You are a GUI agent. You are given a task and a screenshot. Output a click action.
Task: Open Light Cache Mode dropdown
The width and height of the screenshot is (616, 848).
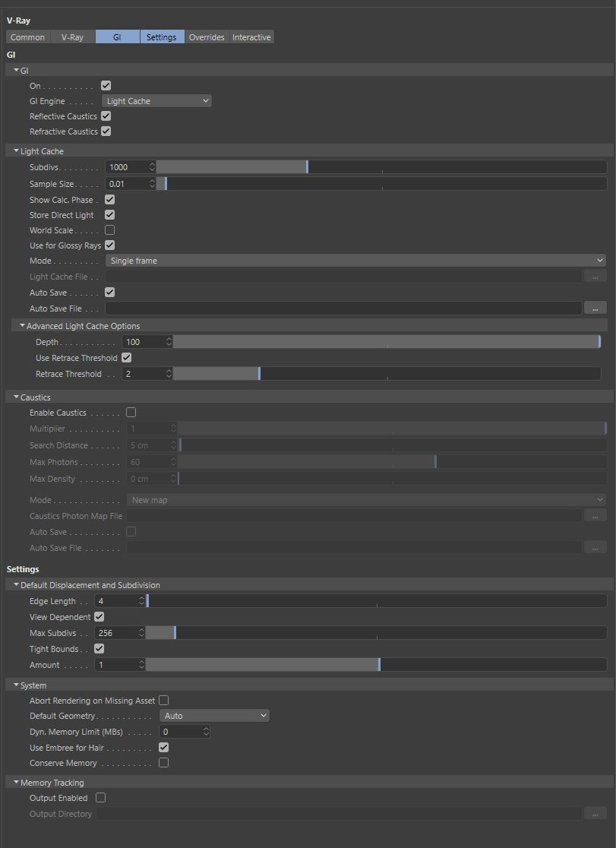click(356, 261)
